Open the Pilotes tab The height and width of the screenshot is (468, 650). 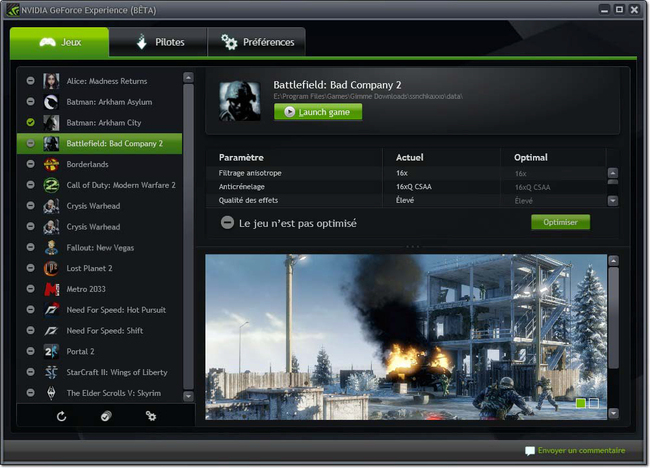point(158,42)
